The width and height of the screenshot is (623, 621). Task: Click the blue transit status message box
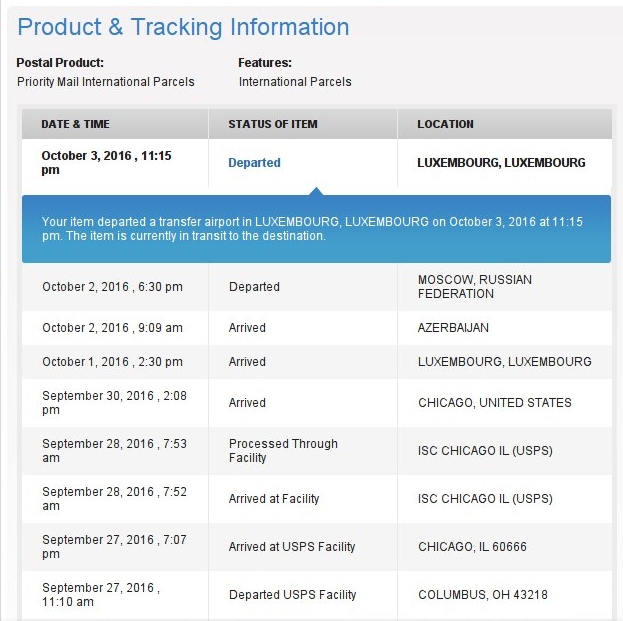point(316,229)
